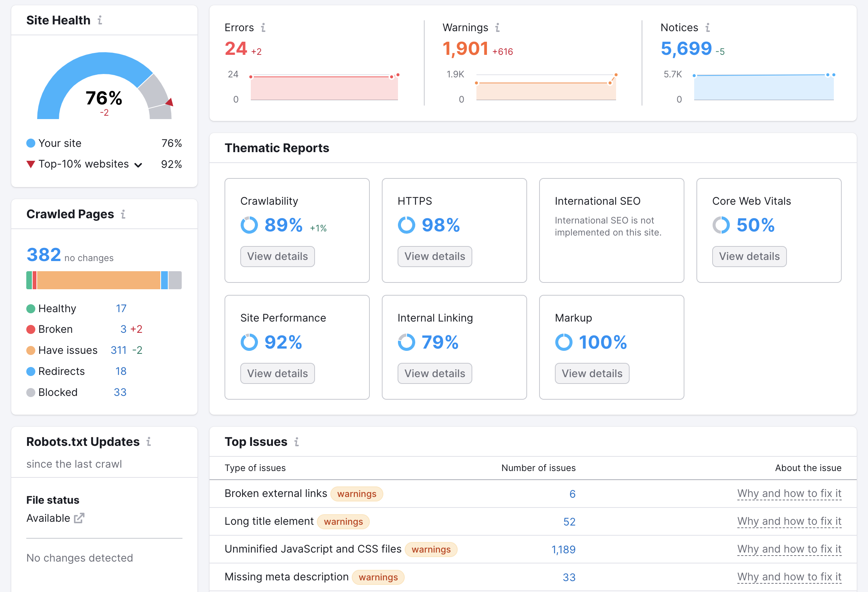Click the Notices info icon
This screenshot has width=868, height=592.
pyautogui.click(x=708, y=26)
